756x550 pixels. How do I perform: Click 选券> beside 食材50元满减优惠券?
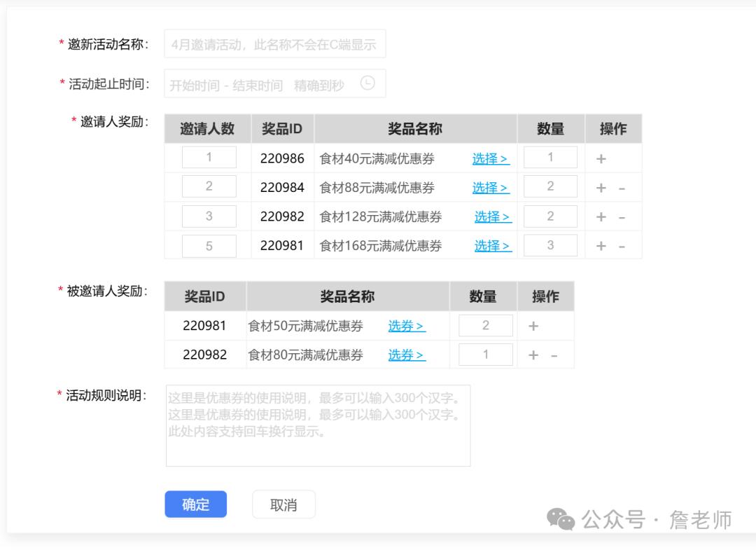pyautogui.click(x=406, y=325)
